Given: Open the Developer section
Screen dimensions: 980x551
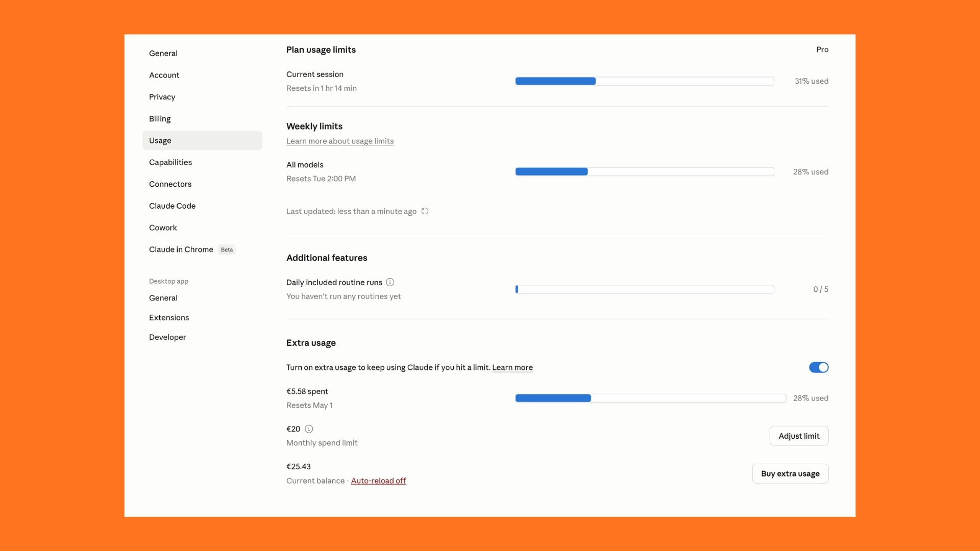Looking at the screenshot, I should pyautogui.click(x=167, y=337).
